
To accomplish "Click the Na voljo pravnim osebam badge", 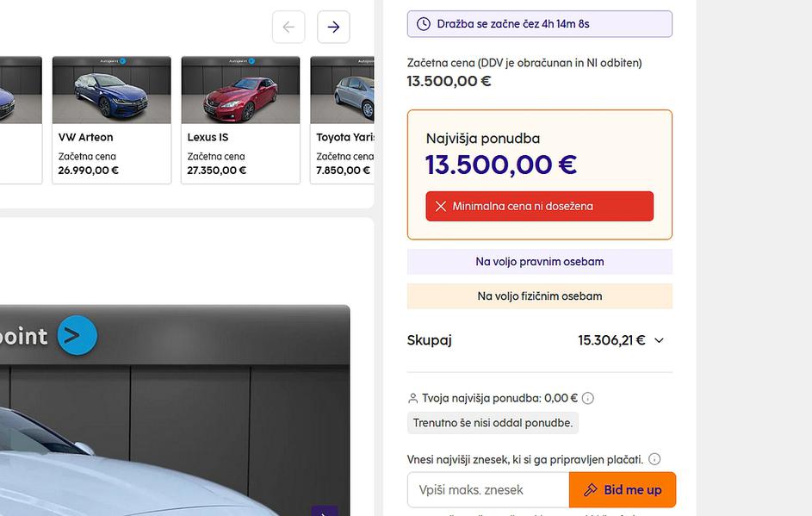I will pyautogui.click(x=539, y=262).
